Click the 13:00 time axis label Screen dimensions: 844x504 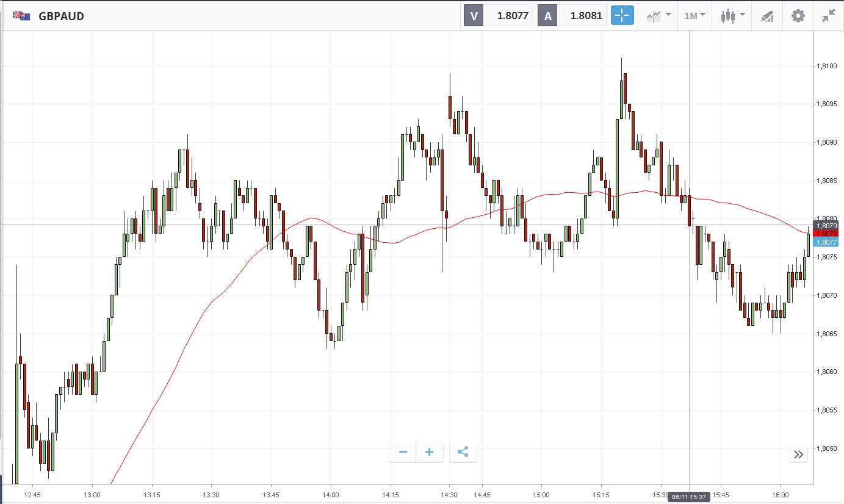[x=92, y=495]
